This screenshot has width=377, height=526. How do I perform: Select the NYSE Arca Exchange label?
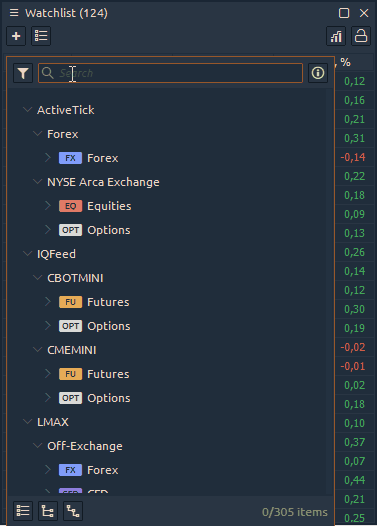(103, 182)
